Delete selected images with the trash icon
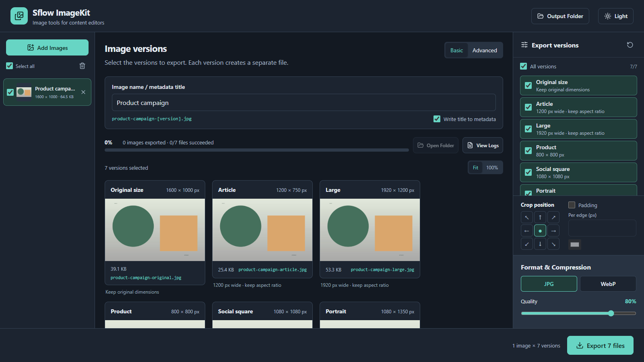Screen dimensions: 644x362 (82, 66)
